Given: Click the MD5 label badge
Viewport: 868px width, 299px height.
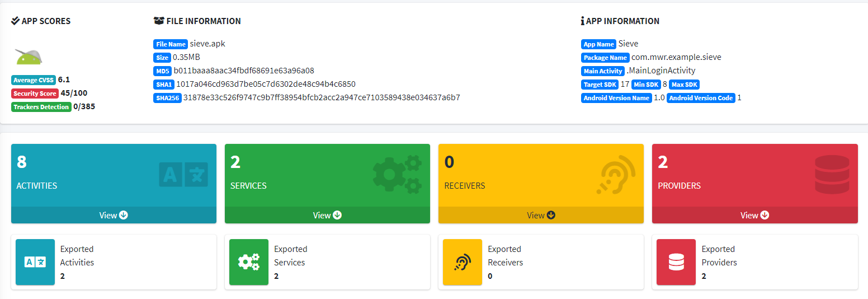Looking at the screenshot, I should 162,71.
